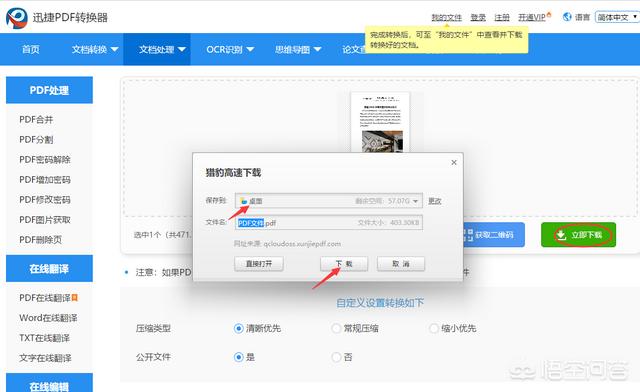Open TXT在线翻译 in sidebar
This screenshot has height=392, width=640.
(x=44, y=338)
